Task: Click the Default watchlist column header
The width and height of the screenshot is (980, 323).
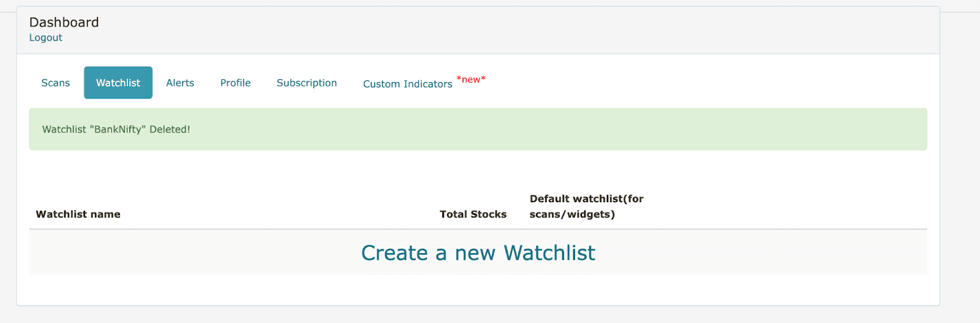Action: [x=586, y=199]
